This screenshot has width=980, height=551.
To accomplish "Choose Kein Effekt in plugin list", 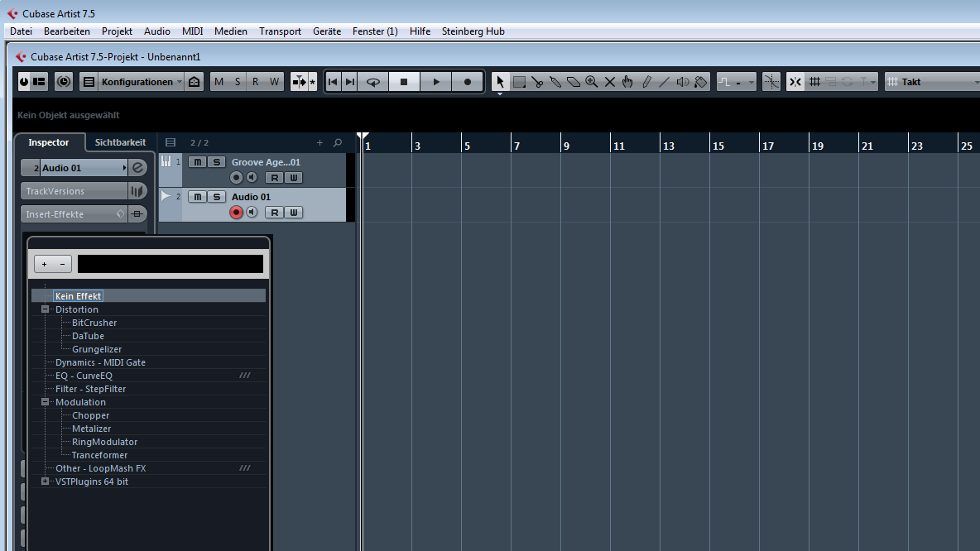I will tap(78, 296).
